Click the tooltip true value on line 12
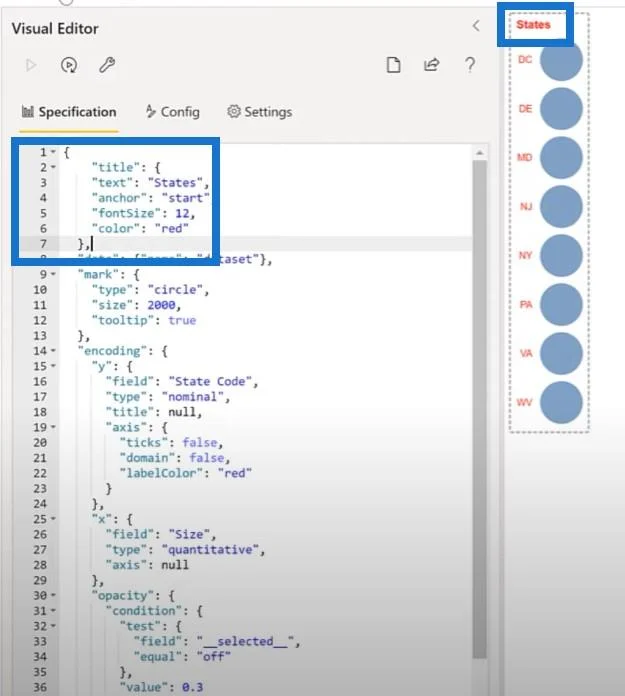The image size is (625, 696). coord(182,320)
